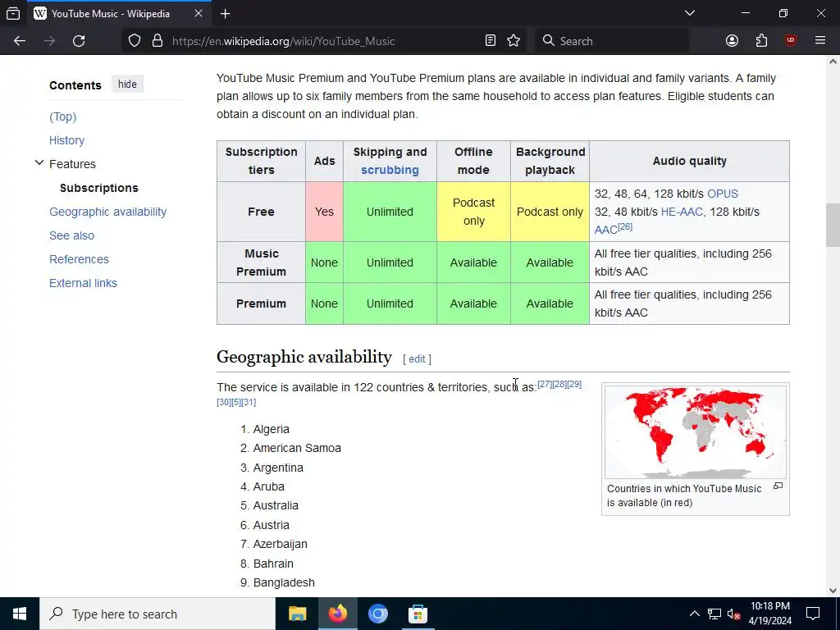Click the taskbar search box

coord(157,614)
